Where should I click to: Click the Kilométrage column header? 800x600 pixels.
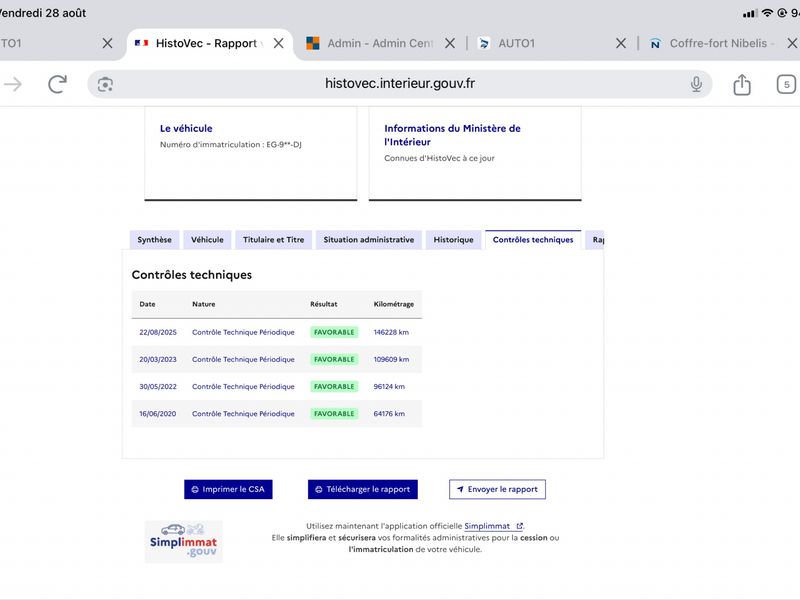[x=393, y=304]
